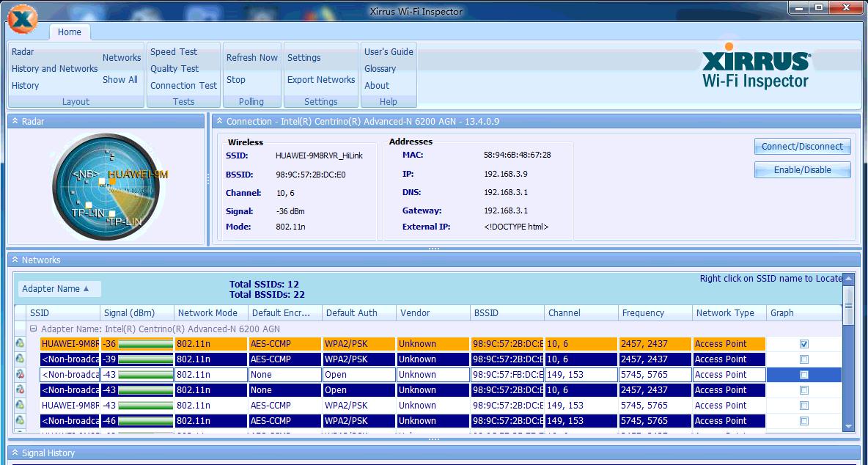The width and height of the screenshot is (868, 465).
Task: Toggle Graph checkbox for the Open 2457, 2437 row
Action: [803, 390]
